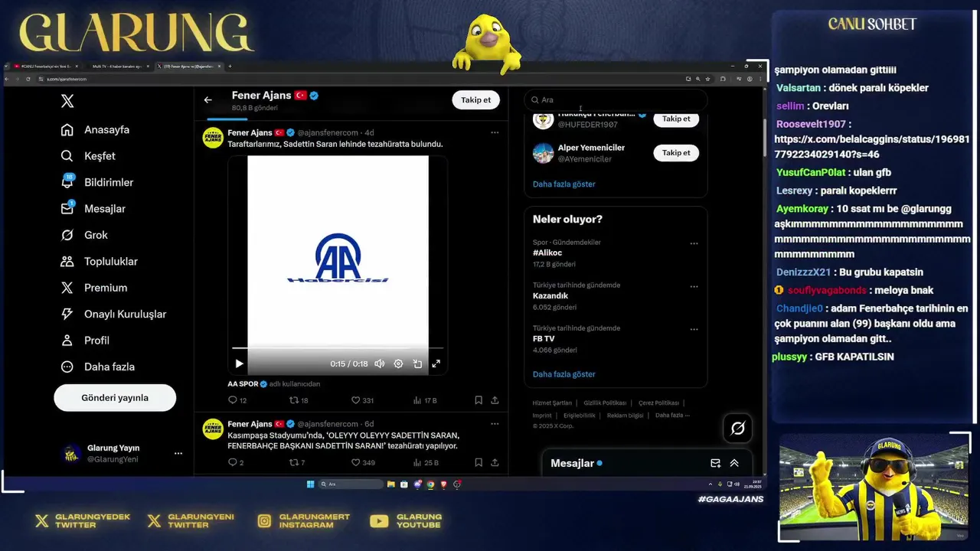Screen dimensions: 980x551
Task: View analytics of the 17 B views post
Action: pyautogui.click(x=425, y=400)
